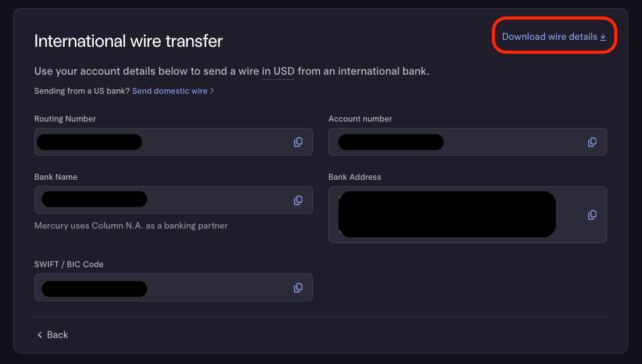This screenshot has width=642, height=364.
Task: Copy the Routing Number value
Action: (x=298, y=142)
